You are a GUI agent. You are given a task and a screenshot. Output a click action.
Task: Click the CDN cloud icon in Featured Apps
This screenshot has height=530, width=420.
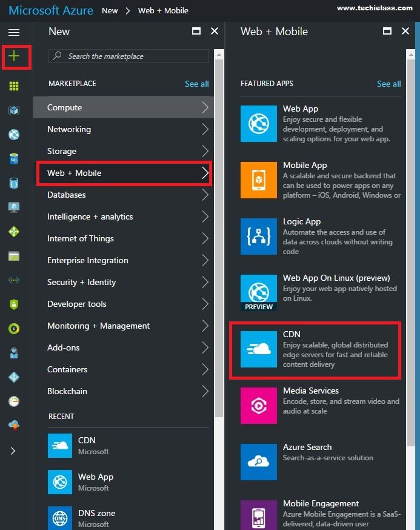tap(259, 349)
